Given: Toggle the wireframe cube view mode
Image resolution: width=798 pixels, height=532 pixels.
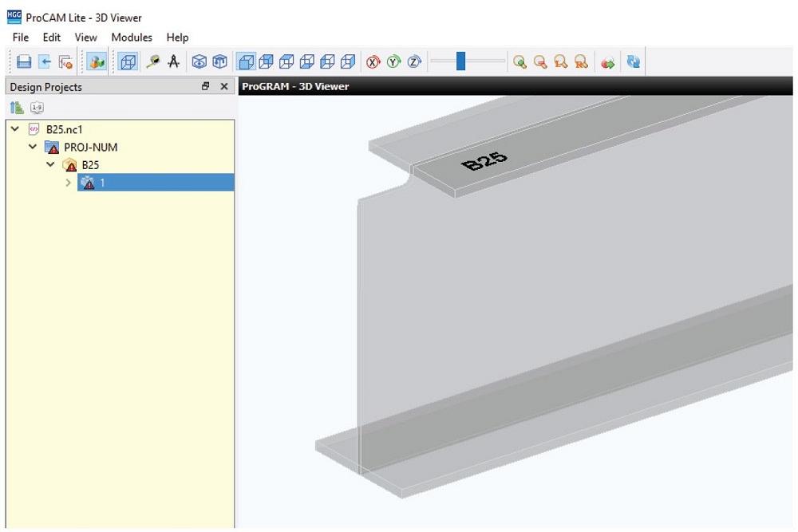Looking at the screenshot, I should click(127, 62).
